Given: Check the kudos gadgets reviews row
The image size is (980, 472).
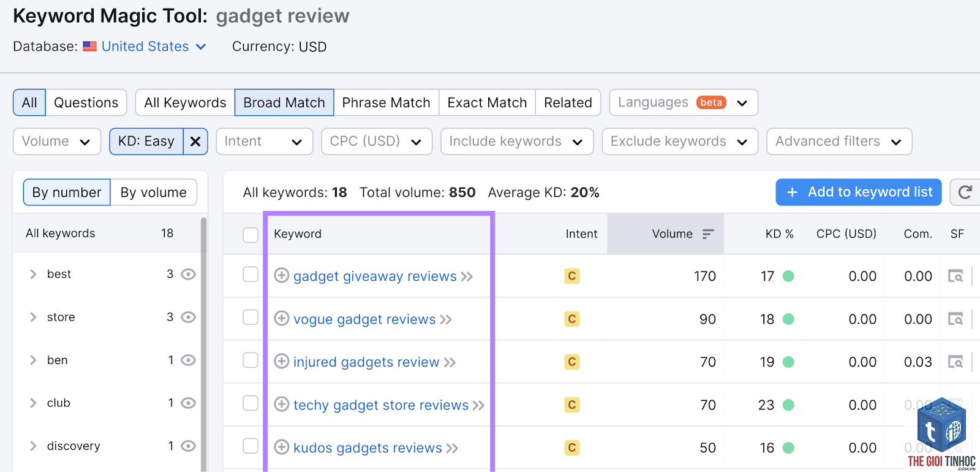Looking at the screenshot, I should coord(251,446).
